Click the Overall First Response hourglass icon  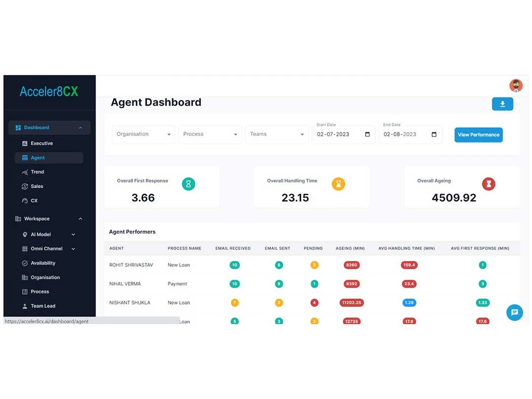[188, 184]
